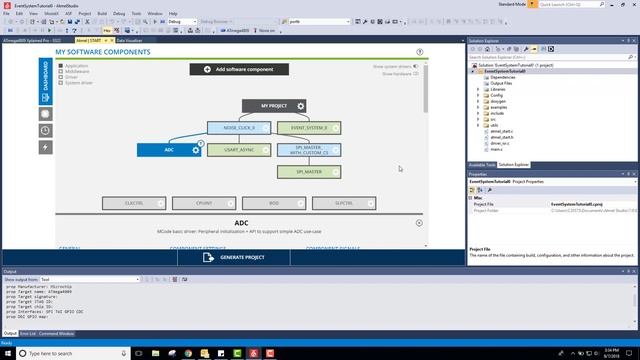This screenshot has height=360, width=640.
Task: Click Save All in the main toolbar
Action: click(x=77, y=22)
